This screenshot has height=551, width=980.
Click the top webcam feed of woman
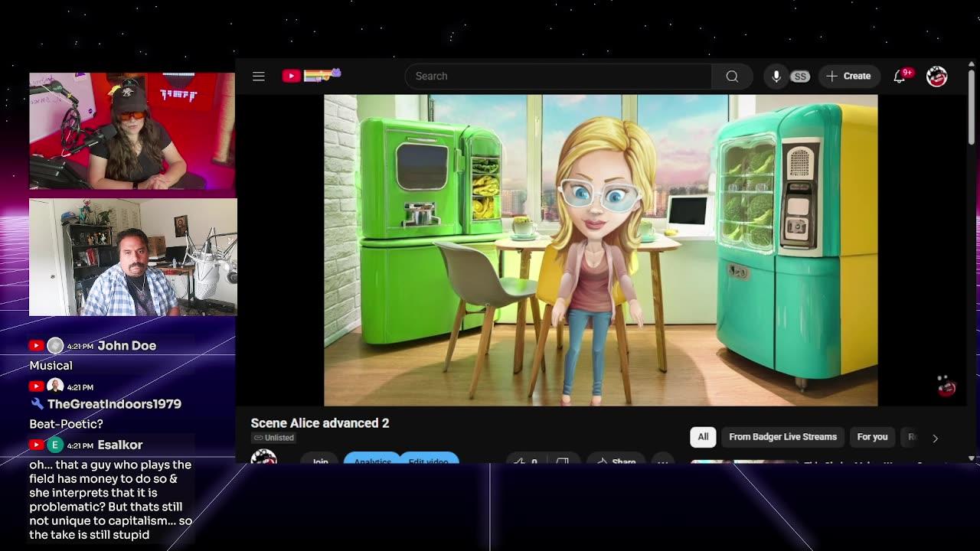132,131
